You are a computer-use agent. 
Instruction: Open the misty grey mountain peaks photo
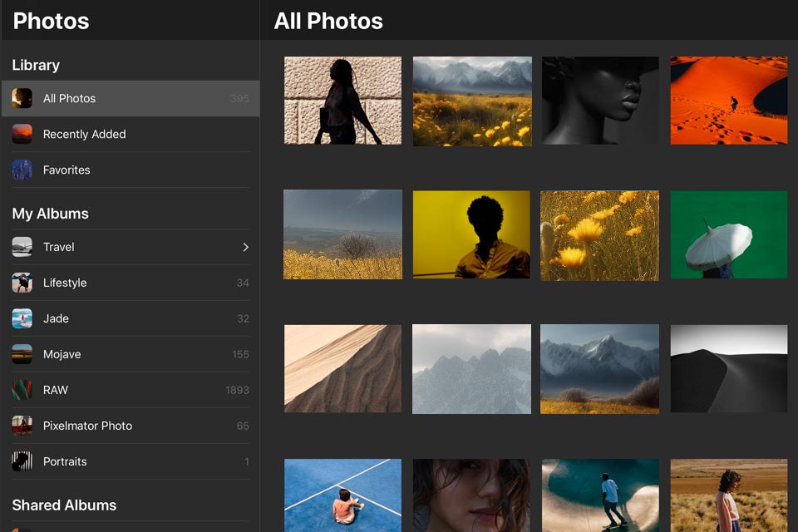point(471,369)
